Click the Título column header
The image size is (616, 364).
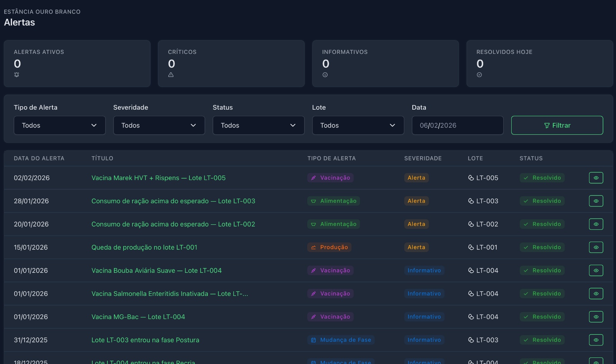point(102,158)
